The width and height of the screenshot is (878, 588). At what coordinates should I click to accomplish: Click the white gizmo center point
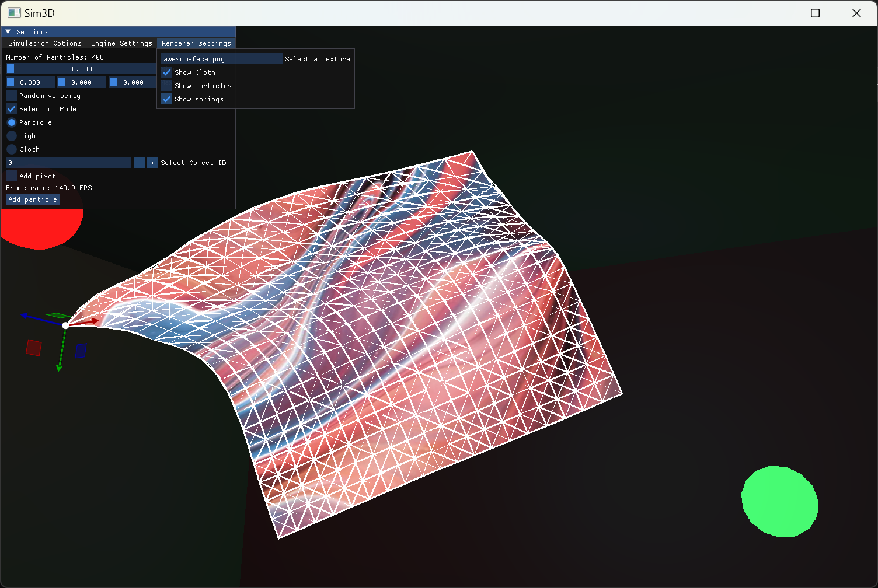coord(65,325)
